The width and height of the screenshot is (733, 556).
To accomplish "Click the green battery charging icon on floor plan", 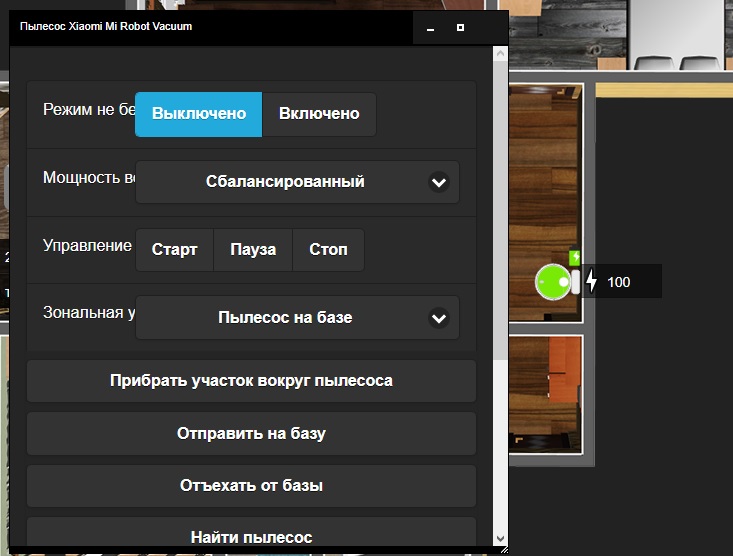I will pos(575,257).
